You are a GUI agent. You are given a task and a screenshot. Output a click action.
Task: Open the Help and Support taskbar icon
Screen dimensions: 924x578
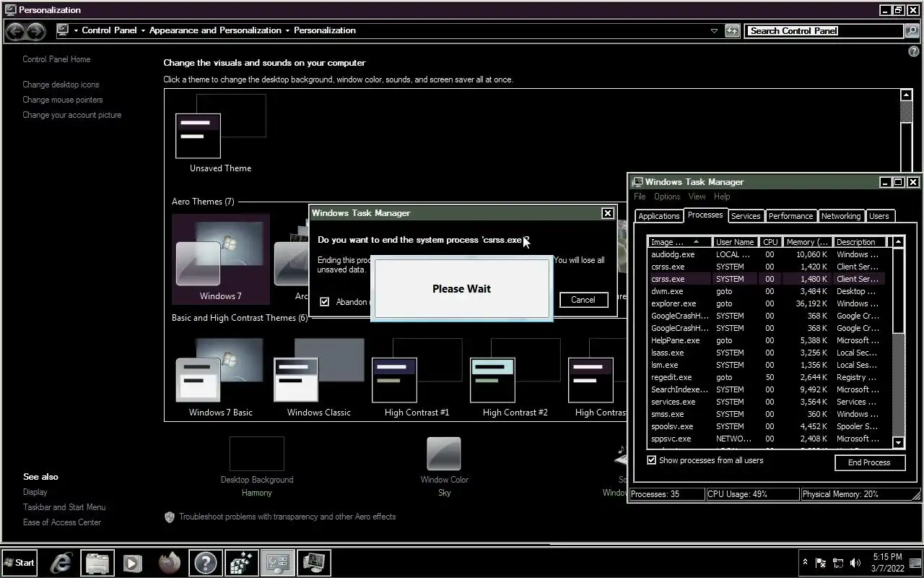tap(206, 563)
